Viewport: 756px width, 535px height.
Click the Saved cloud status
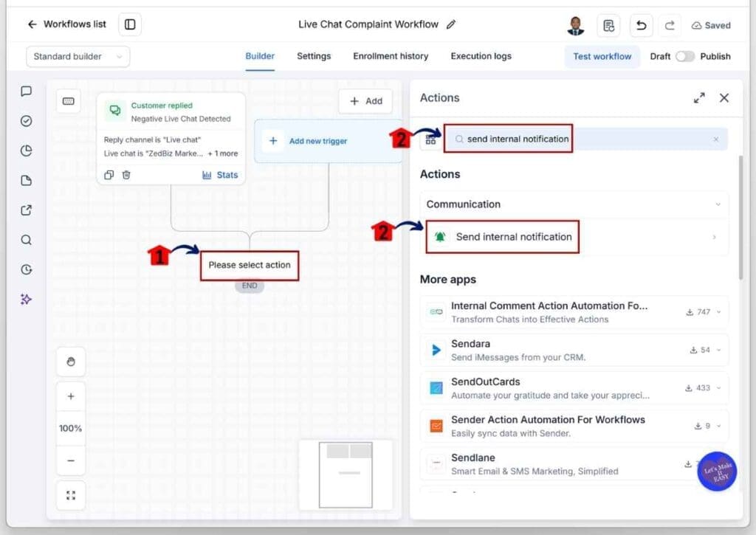click(711, 26)
